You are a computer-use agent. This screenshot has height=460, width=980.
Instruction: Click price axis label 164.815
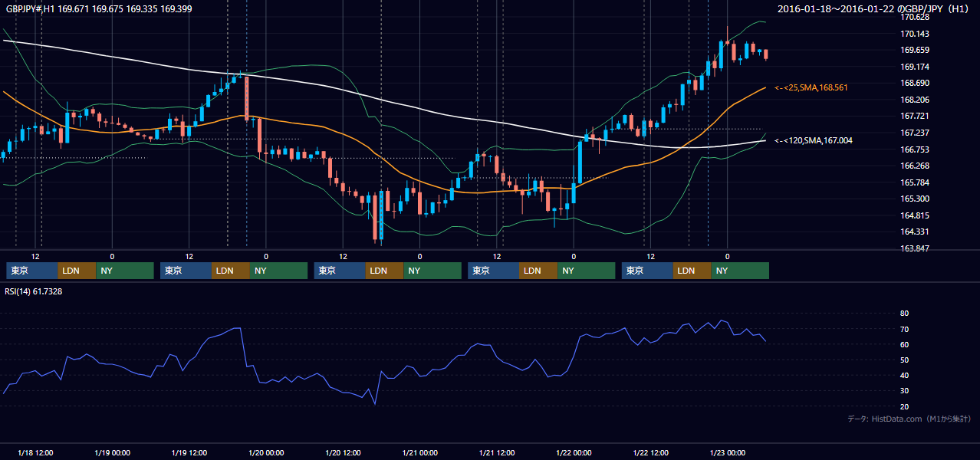coord(915,215)
